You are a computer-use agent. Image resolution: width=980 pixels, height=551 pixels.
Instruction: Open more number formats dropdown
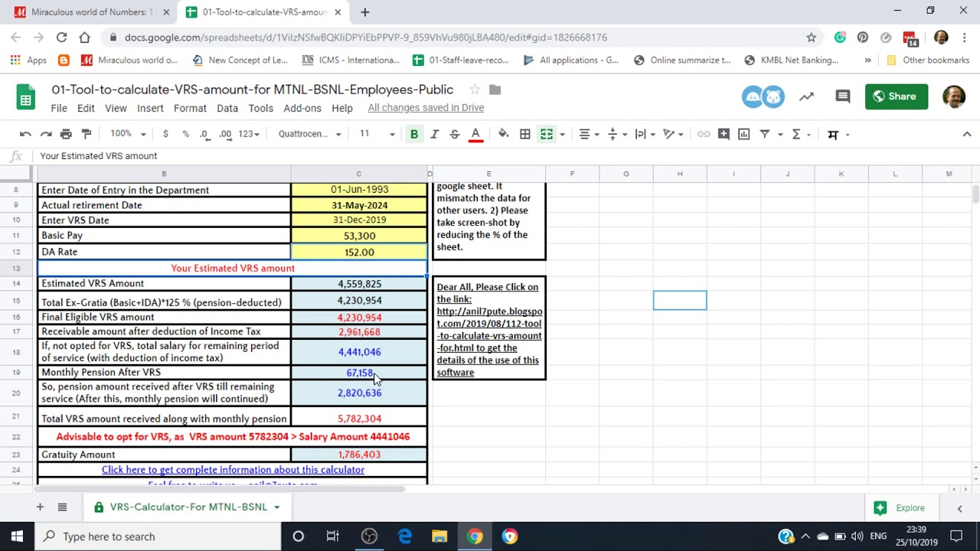click(x=249, y=134)
